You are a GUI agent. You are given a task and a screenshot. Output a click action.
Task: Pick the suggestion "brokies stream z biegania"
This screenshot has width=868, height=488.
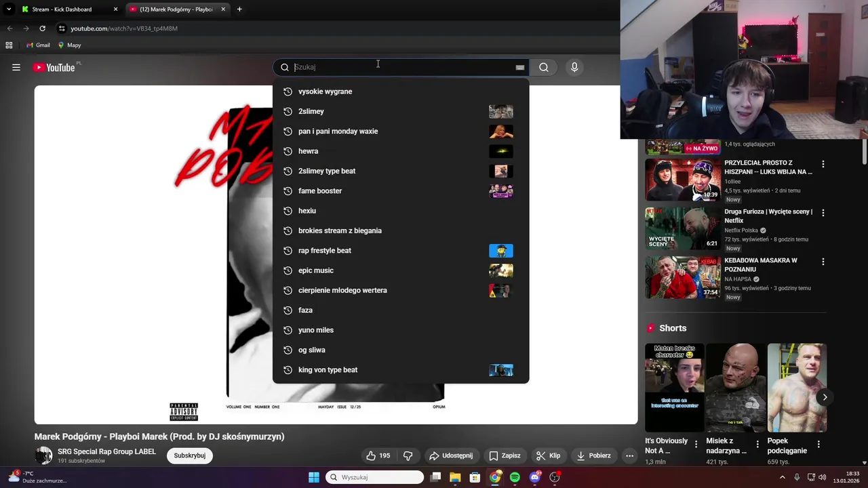pos(401,230)
